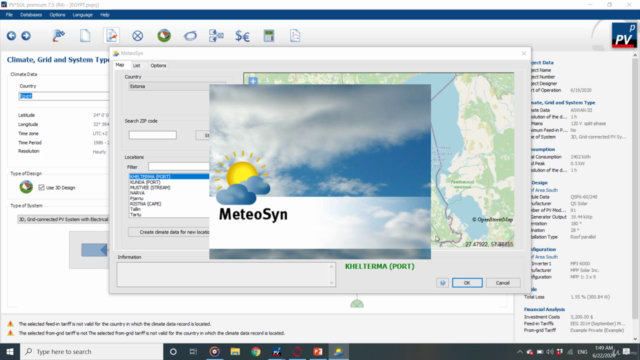This screenshot has width=640, height=360.
Task: Click the Windows taskbar search box
Action: (x=92, y=351)
